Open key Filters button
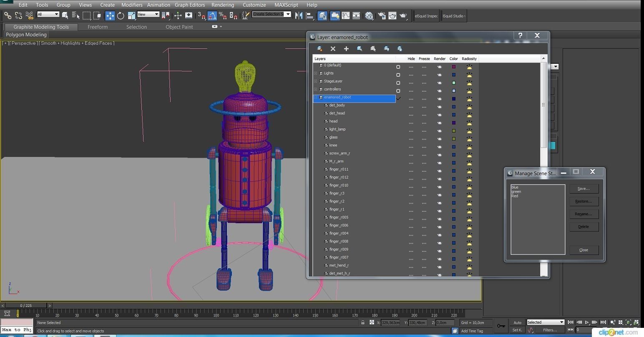Image resolution: width=644 pixels, height=337 pixels. (x=550, y=330)
